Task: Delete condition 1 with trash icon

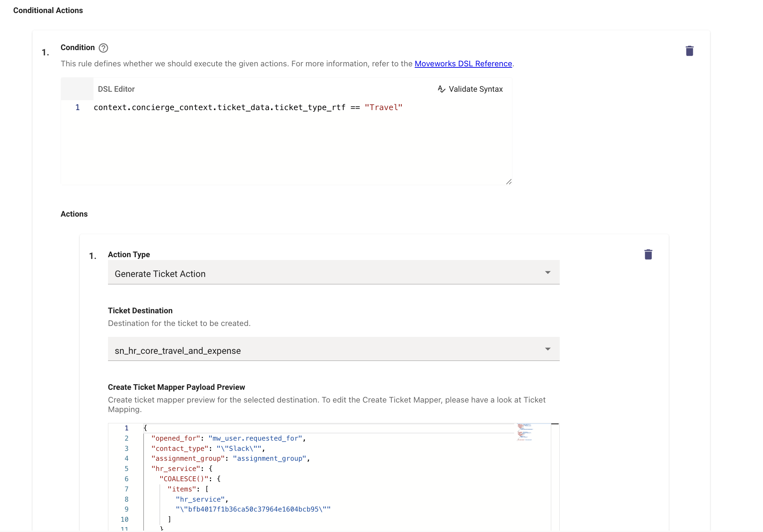Action: 689,51
